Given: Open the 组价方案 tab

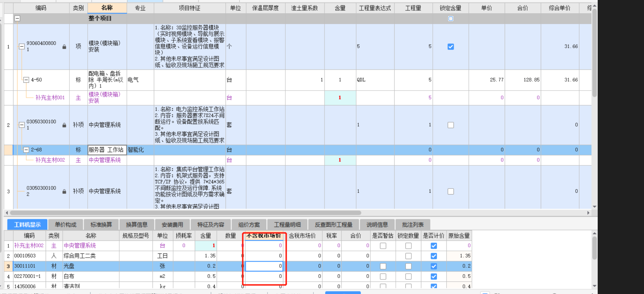Looking at the screenshot, I should point(249,225).
